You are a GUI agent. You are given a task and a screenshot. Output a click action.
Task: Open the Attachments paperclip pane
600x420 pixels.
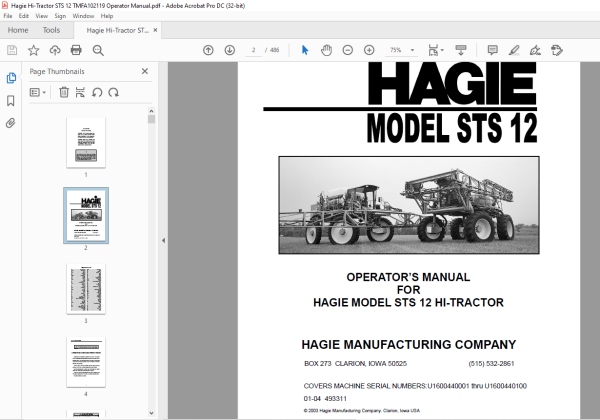(11, 123)
